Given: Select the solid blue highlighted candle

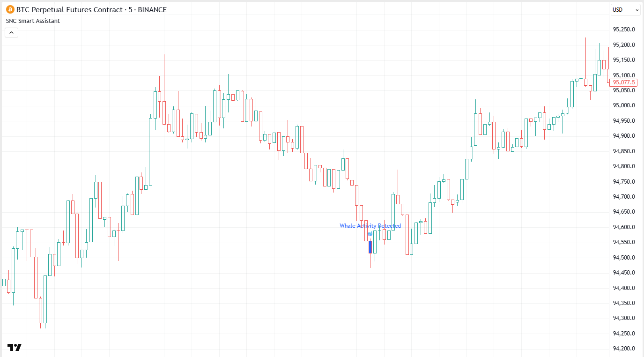Looking at the screenshot, I should pyautogui.click(x=370, y=247).
